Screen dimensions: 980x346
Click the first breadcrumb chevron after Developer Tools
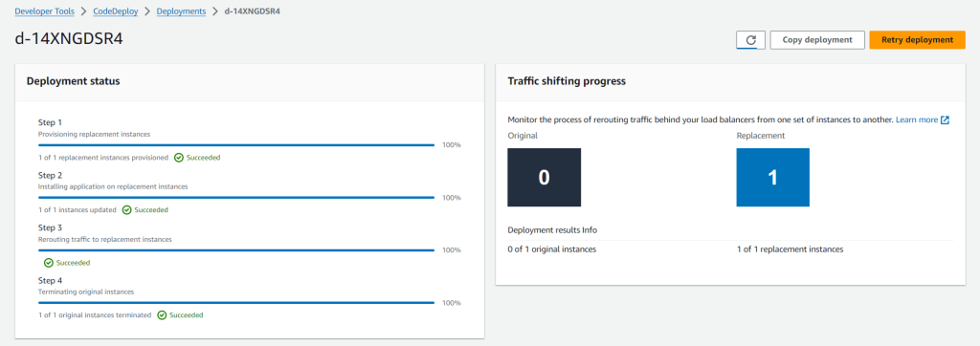[x=84, y=11]
